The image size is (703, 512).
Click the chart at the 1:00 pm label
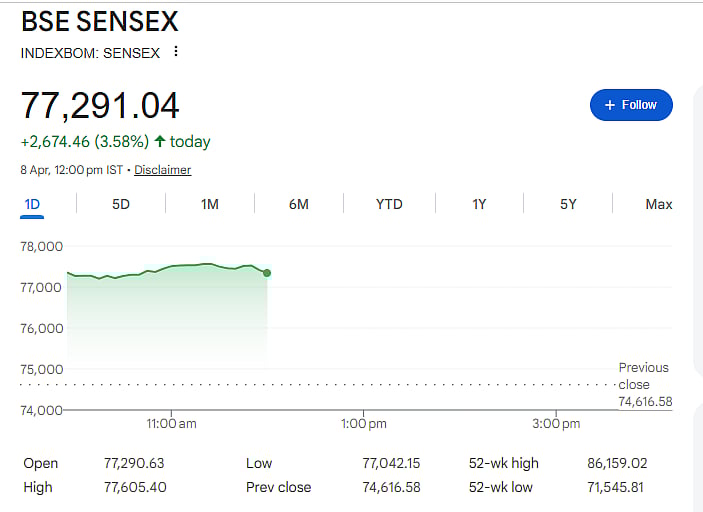point(363,424)
